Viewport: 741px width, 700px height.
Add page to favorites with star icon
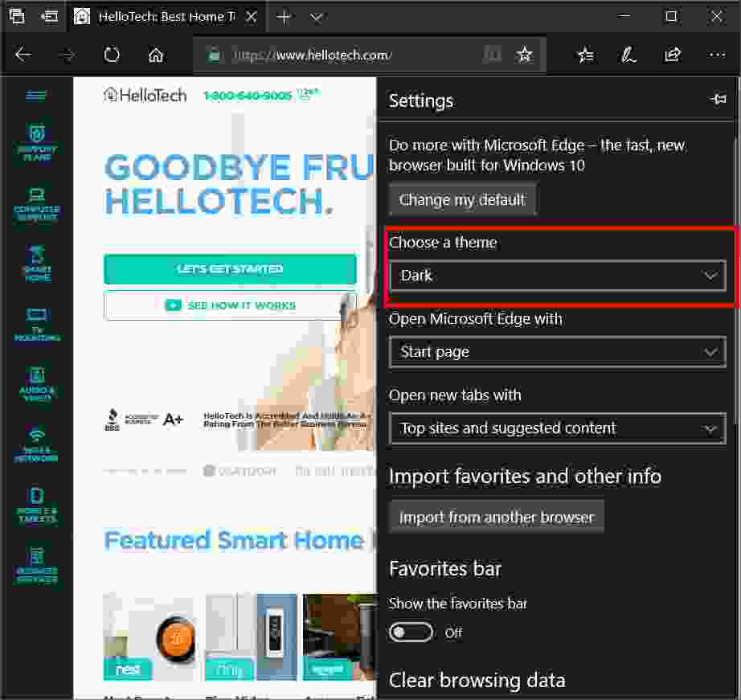(x=524, y=55)
